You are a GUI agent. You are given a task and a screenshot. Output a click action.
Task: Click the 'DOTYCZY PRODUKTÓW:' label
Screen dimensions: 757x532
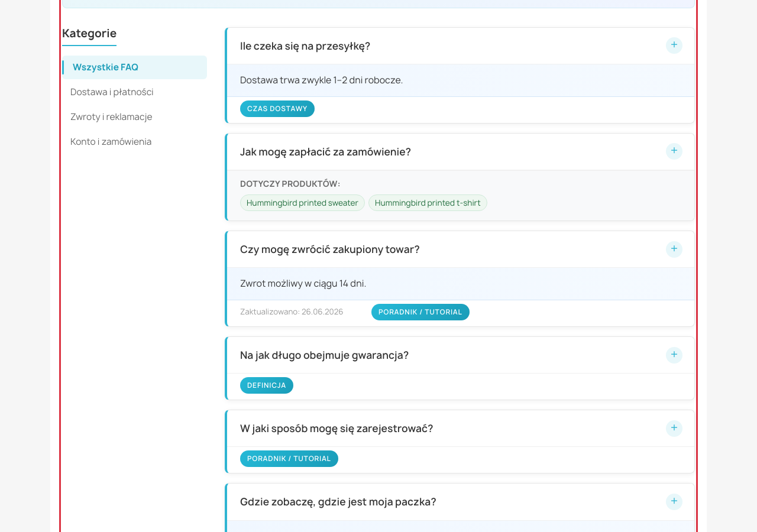point(290,184)
